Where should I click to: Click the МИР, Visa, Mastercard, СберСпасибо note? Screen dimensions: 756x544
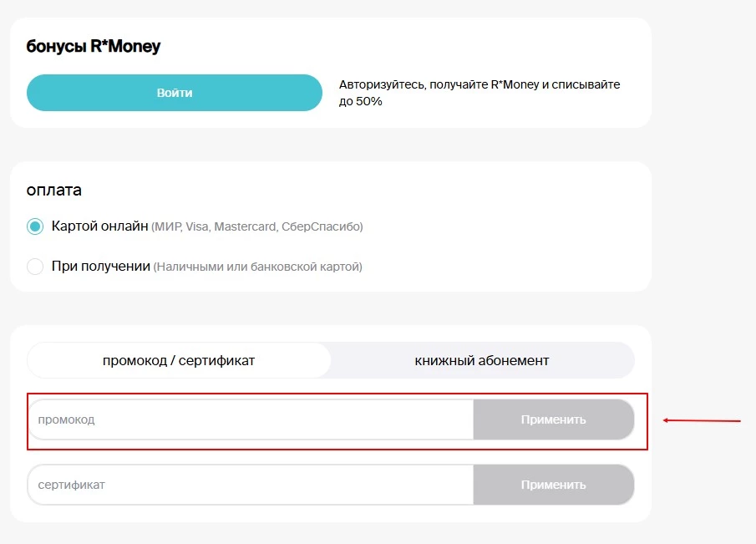[x=257, y=226]
